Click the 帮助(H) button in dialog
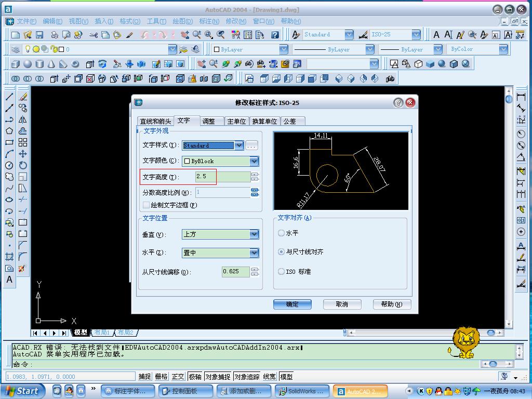 pos(392,304)
